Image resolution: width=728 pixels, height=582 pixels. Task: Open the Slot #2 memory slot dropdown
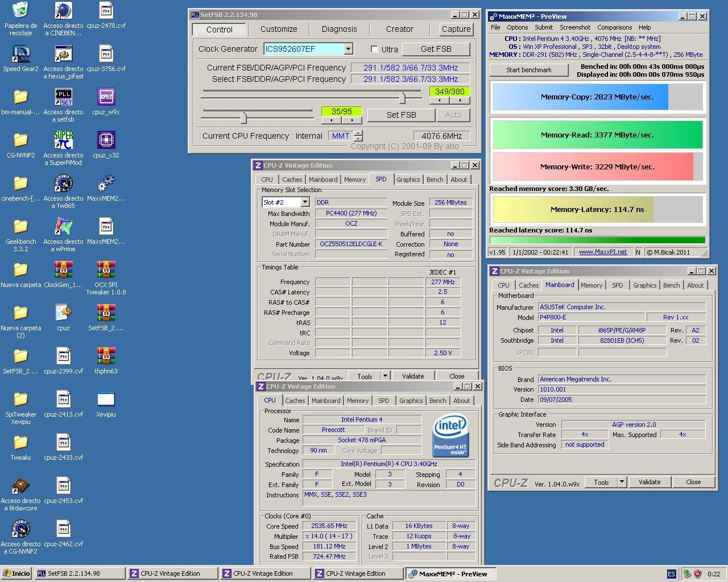click(x=305, y=202)
